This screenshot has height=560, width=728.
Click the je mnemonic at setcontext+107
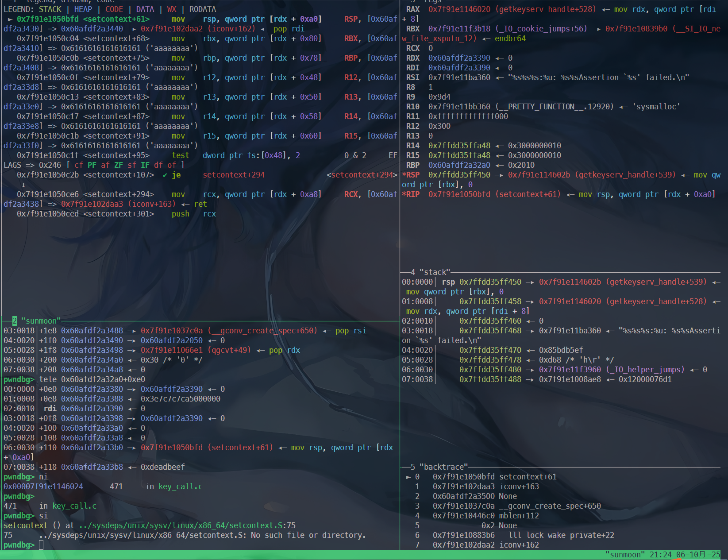[x=176, y=175]
